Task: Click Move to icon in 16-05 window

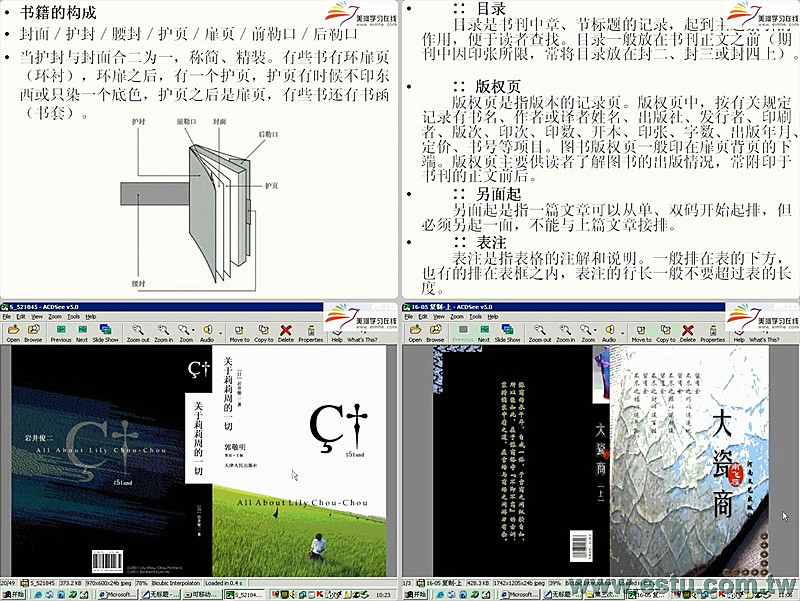Action: coord(641,333)
